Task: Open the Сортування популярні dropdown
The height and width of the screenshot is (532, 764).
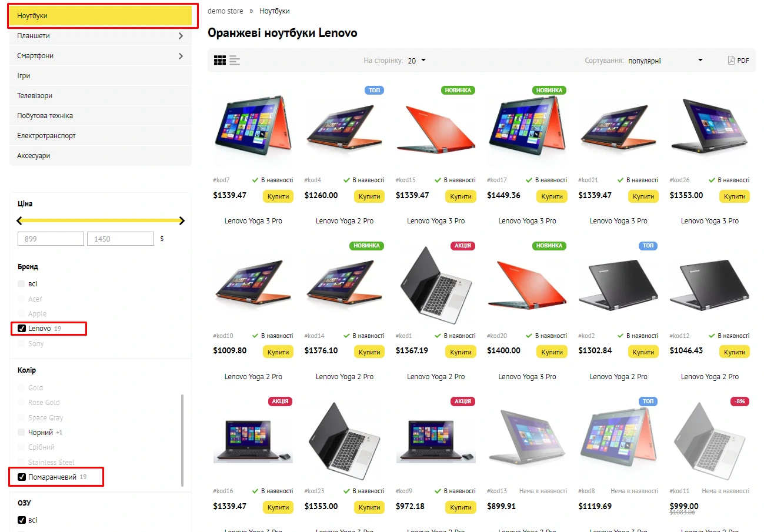Action: tap(665, 61)
